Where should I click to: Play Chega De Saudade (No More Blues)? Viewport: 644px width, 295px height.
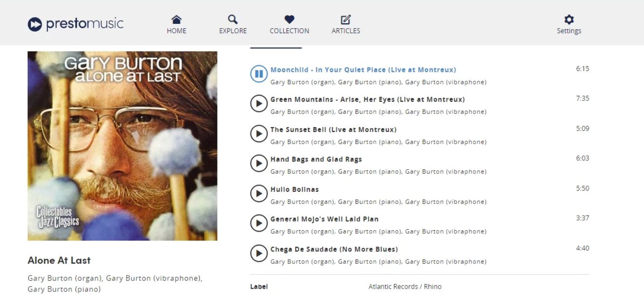[259, 254]
